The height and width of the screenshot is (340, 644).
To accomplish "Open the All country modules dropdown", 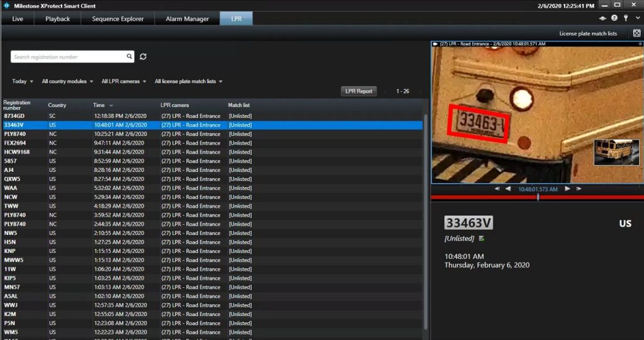I will click(x=67, y=81).
